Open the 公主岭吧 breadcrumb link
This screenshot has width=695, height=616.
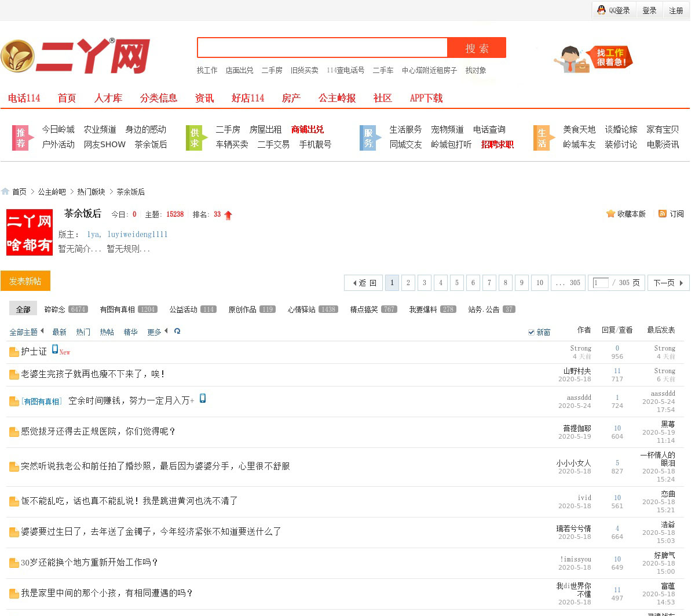(x=52, y=192)
